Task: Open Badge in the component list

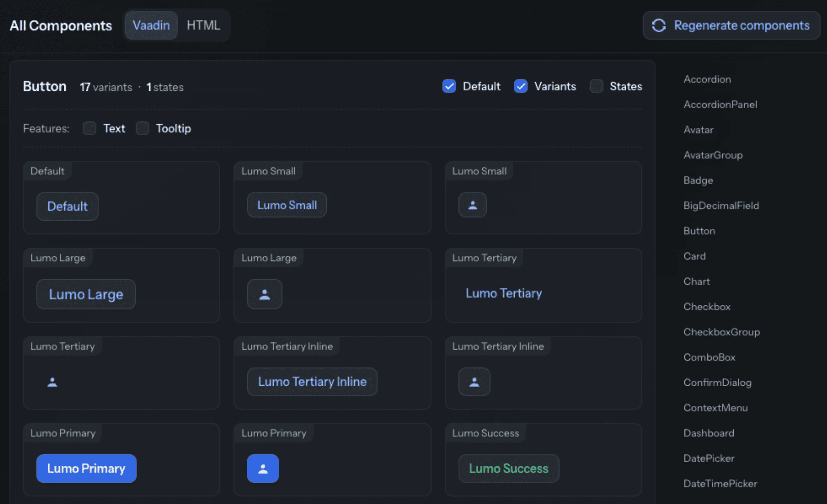Action: point(698,180)
